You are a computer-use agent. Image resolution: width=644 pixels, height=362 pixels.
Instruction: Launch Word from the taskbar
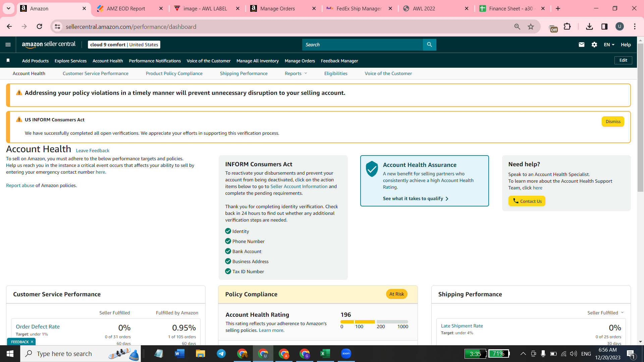pos(180,354)
